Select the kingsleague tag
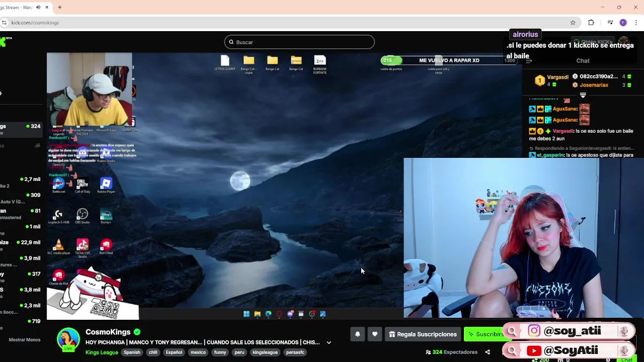 point(265,352)
